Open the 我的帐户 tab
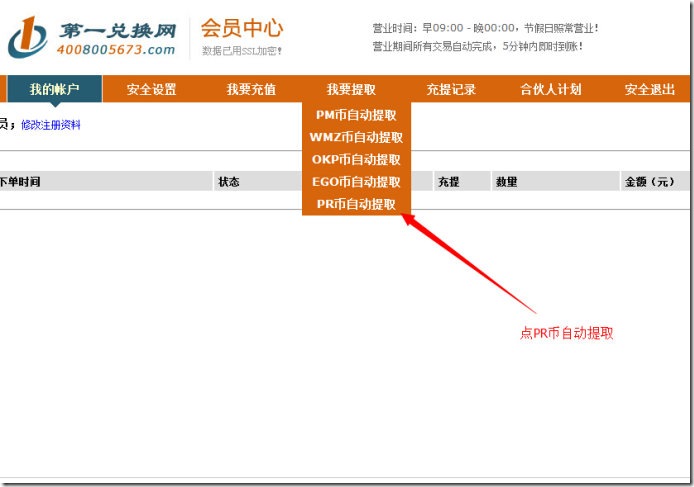The image size is (694, 487). (x=54, y=89)
